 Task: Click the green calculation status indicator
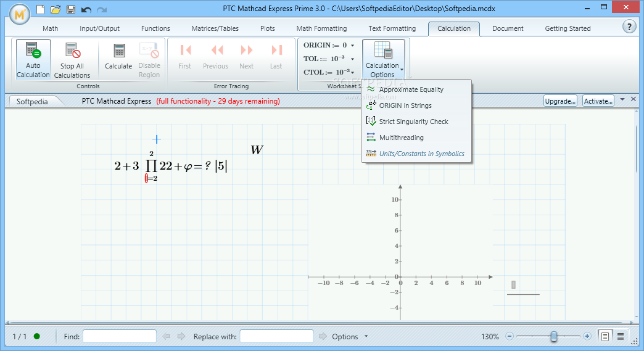coord(36,336)
